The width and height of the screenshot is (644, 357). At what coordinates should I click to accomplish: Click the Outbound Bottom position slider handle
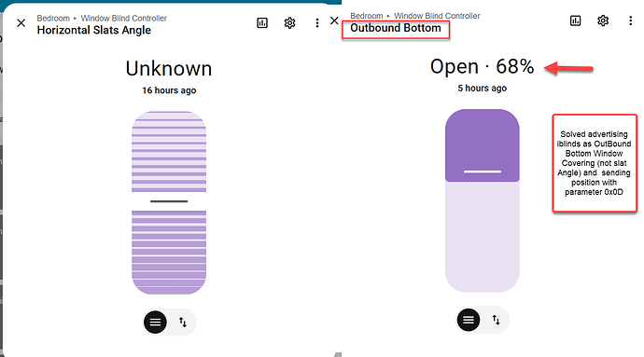point(483,172)
